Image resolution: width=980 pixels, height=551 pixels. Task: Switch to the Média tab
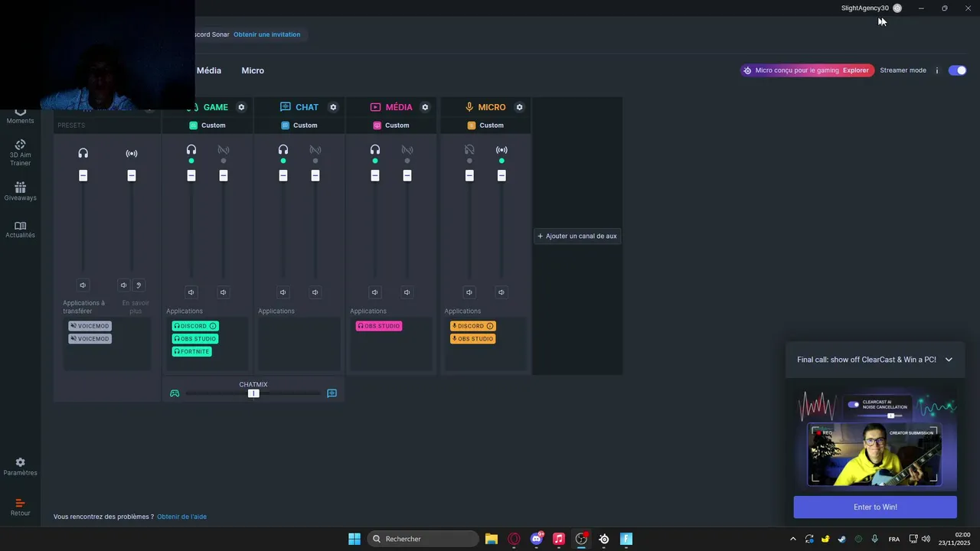[209, 70]
